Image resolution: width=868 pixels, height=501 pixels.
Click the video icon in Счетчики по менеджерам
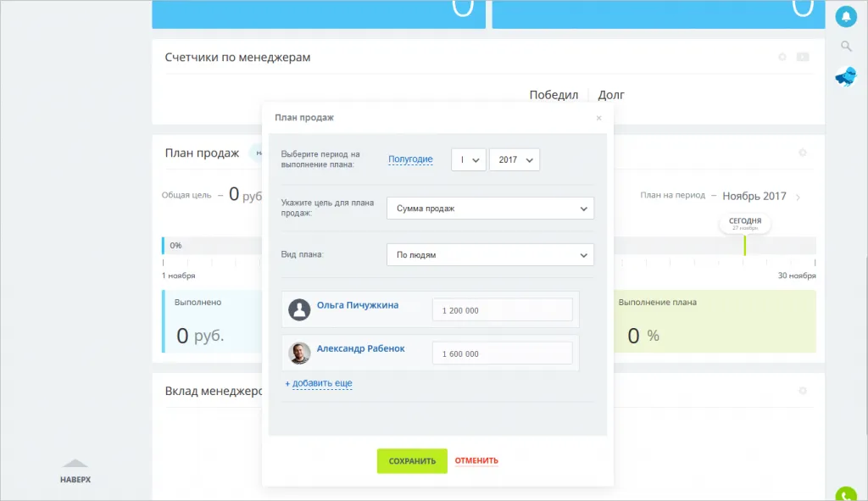click(x=803, y=57)
